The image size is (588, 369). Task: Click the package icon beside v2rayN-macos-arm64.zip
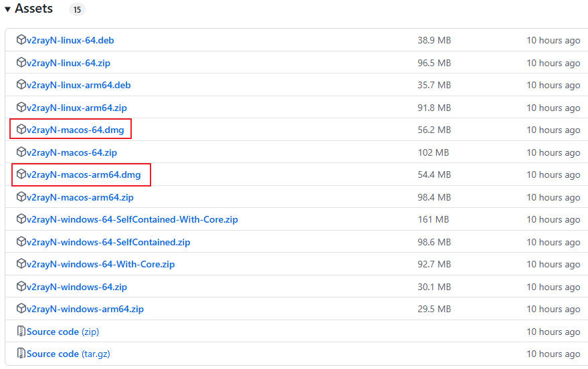pos(21,197)
